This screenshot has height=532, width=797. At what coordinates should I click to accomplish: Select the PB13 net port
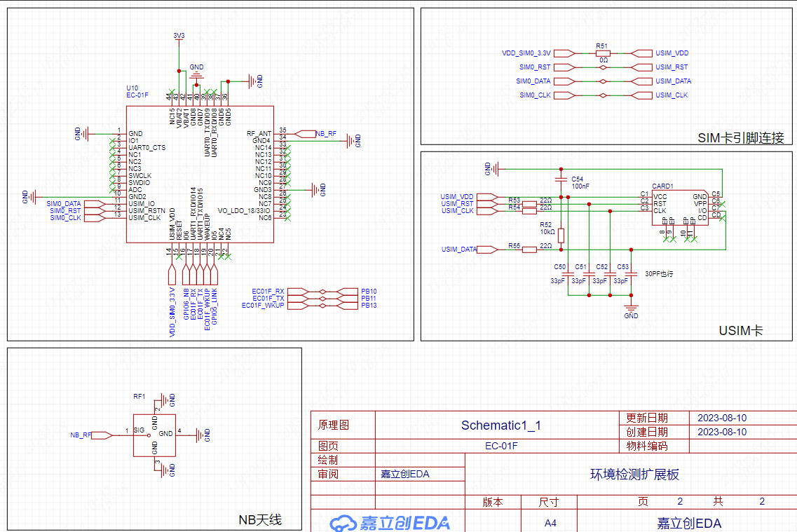pyautogui.click(x=347, y=306)
